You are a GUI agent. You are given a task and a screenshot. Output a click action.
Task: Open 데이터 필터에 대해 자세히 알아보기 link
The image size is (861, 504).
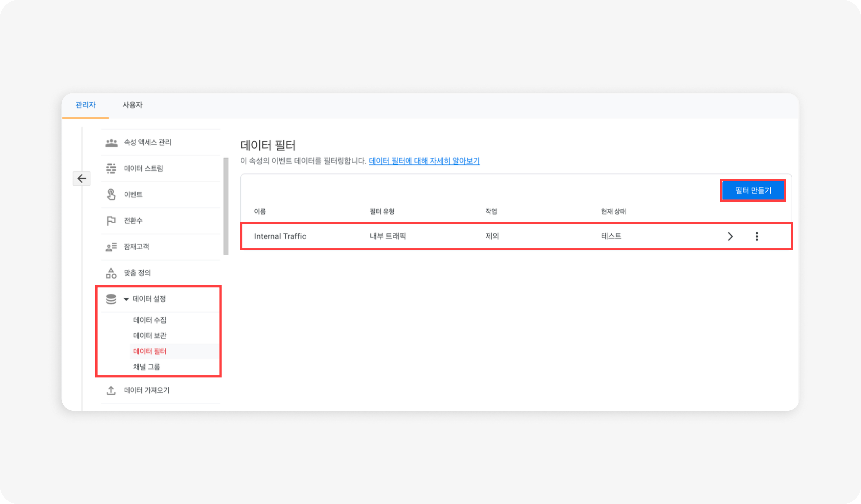424,161
